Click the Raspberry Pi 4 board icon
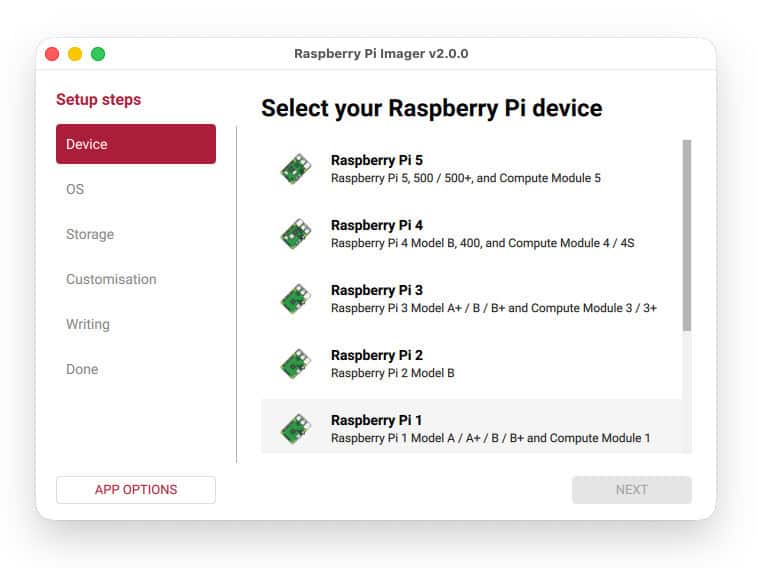The width and height of the screenshot is (757, 569). coord(296,234)
